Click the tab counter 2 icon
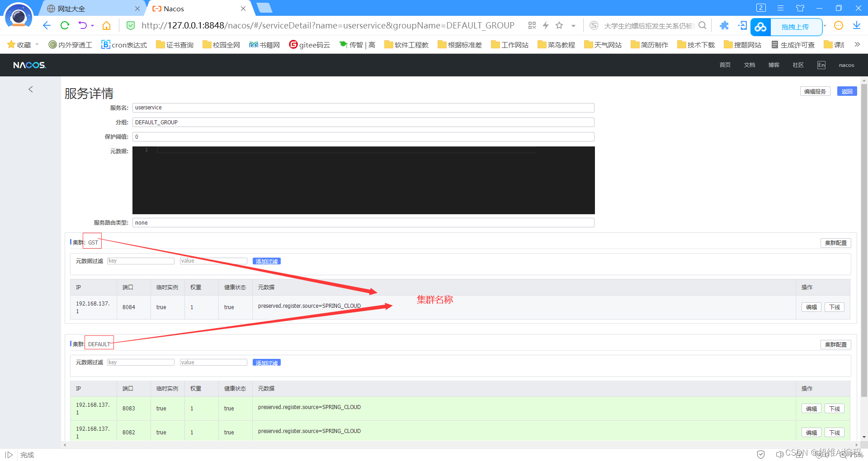 [x=761, y=8]
